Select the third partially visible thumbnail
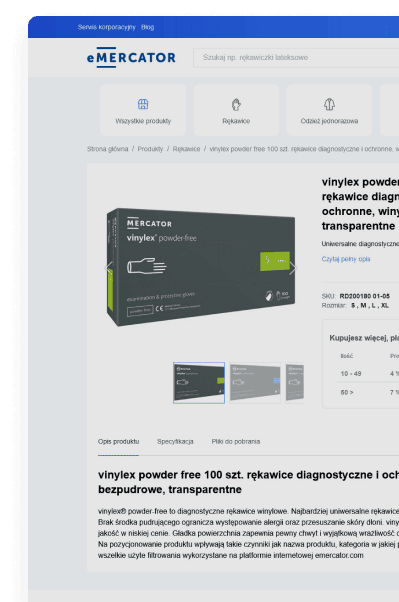The width and height of the screenshot is (399, 602). coord(295,383)
